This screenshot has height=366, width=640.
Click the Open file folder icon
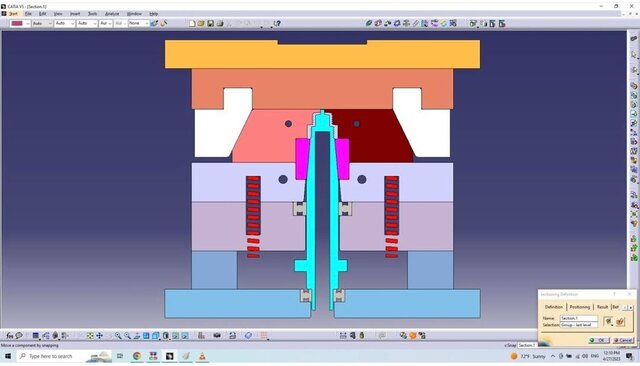pyautogui.click(x=201, y=24)
